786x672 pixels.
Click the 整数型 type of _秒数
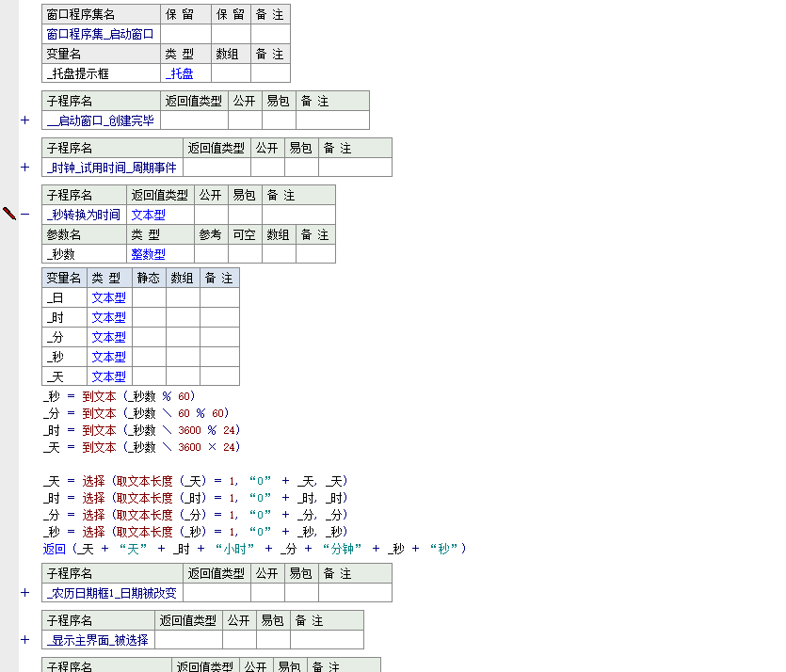(160, 254)
